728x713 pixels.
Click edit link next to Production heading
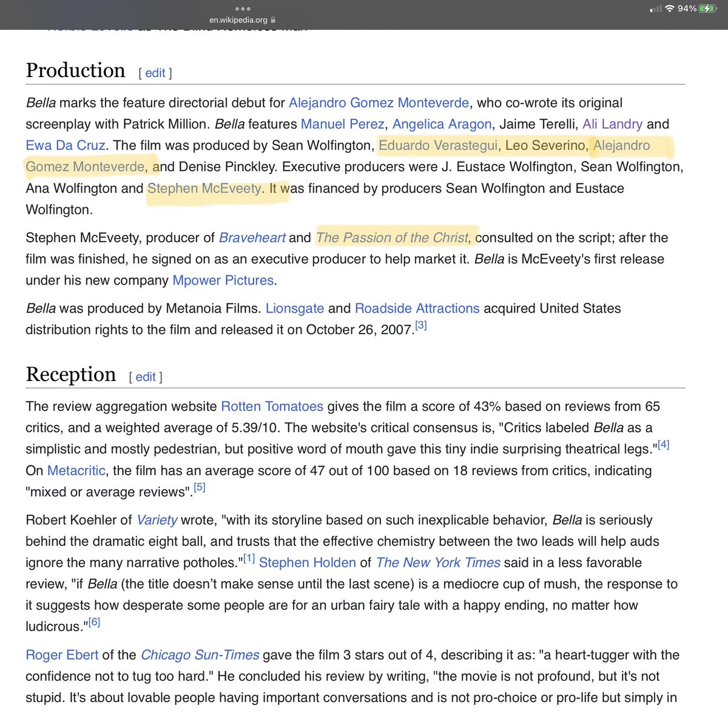coord(155,73)
